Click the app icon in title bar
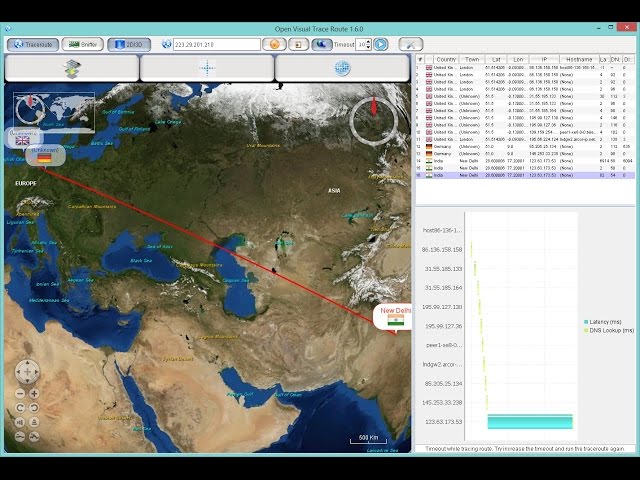The height and width of the screenshot is (480, 640). click(7, 29)
